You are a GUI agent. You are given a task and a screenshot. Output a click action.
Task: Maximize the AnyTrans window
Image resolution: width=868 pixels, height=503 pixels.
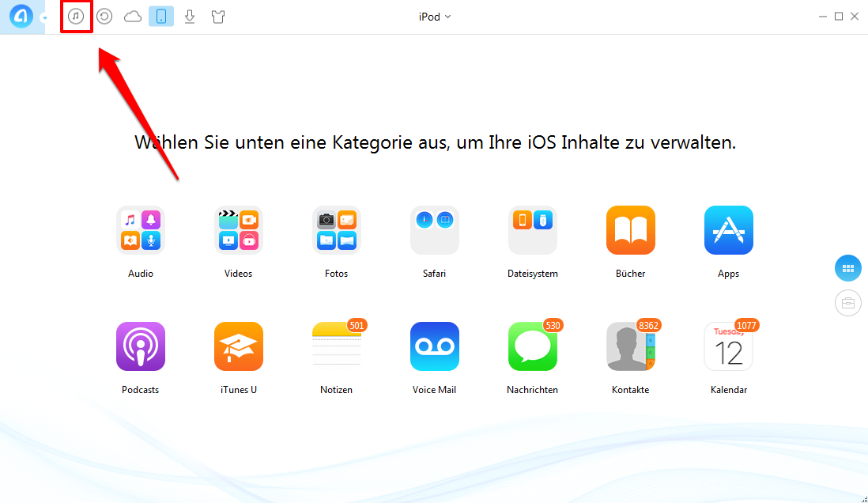[x=839, y=17]
